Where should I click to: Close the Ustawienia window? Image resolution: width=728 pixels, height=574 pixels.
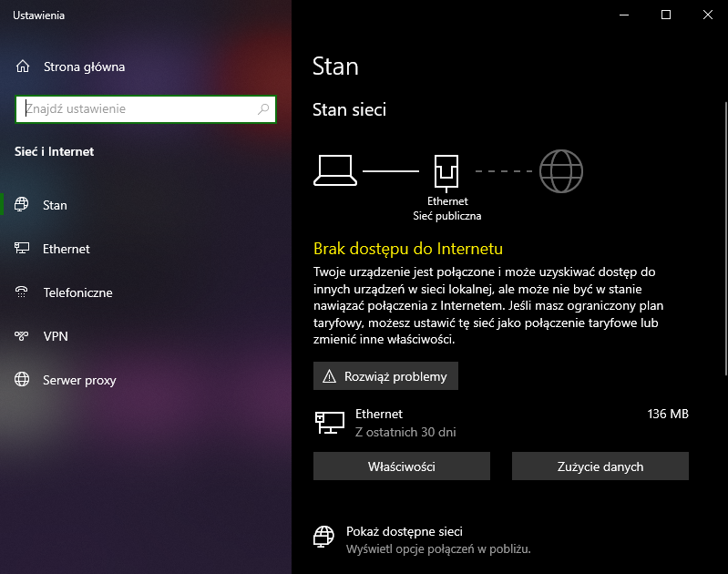pyautogui.click(x=708, y=15)
